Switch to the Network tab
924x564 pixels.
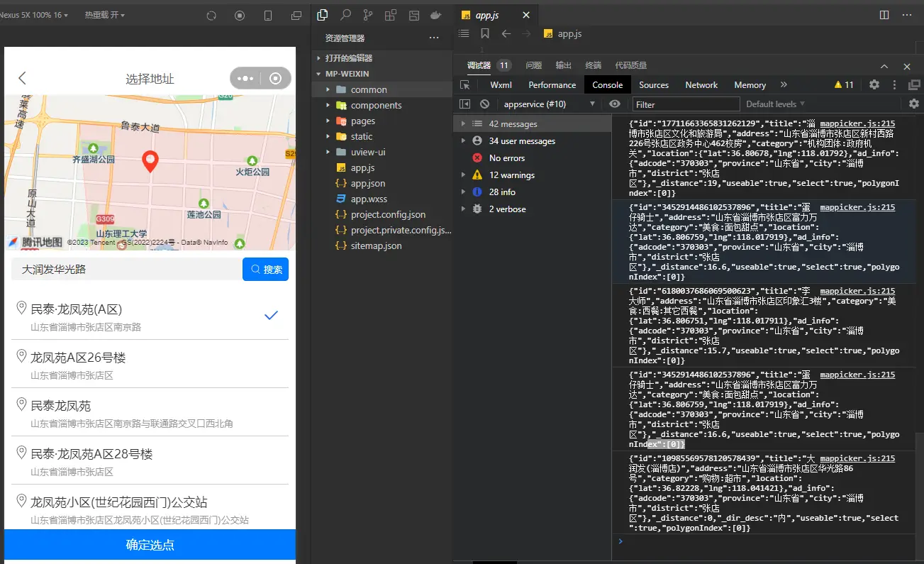701,84
